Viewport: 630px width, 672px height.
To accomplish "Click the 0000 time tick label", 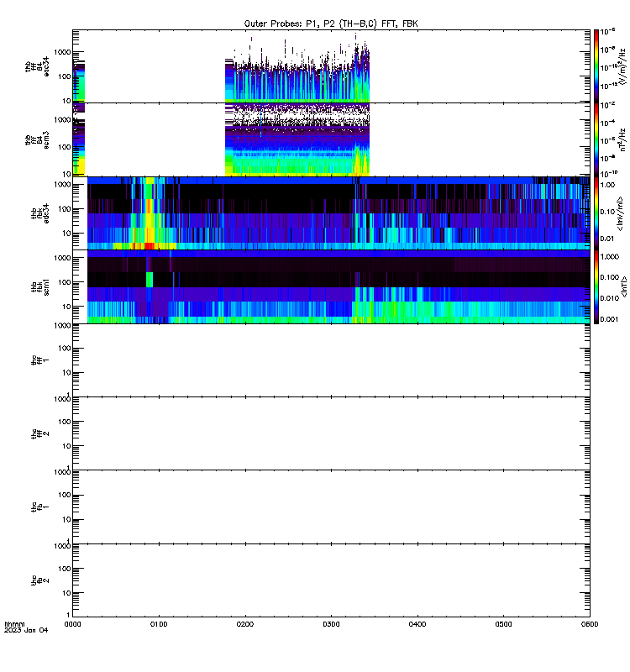I will point(72,624).
